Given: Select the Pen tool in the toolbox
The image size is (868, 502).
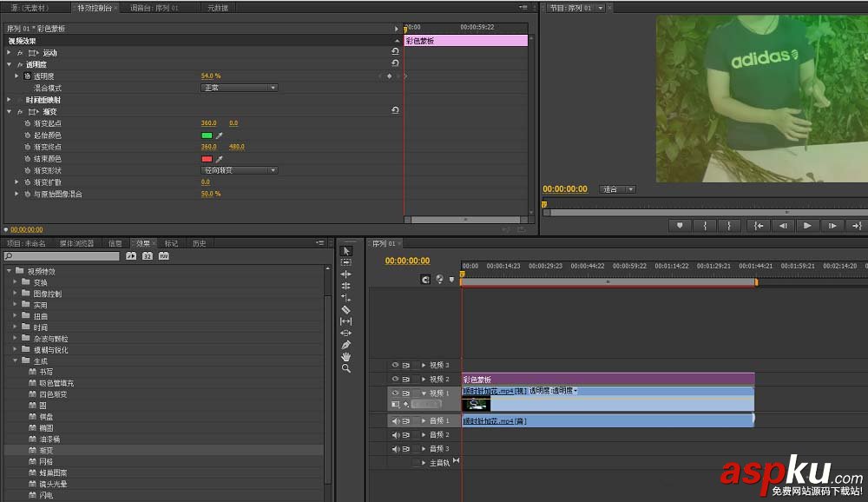Looking at the screenshot, I should pyautogui.click(x=346, y=345).
